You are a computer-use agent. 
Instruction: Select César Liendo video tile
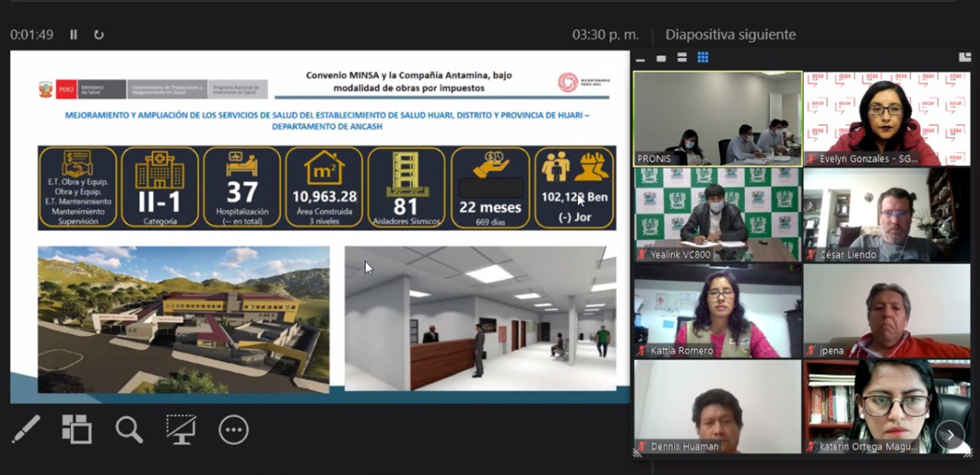tap(887, 215)
